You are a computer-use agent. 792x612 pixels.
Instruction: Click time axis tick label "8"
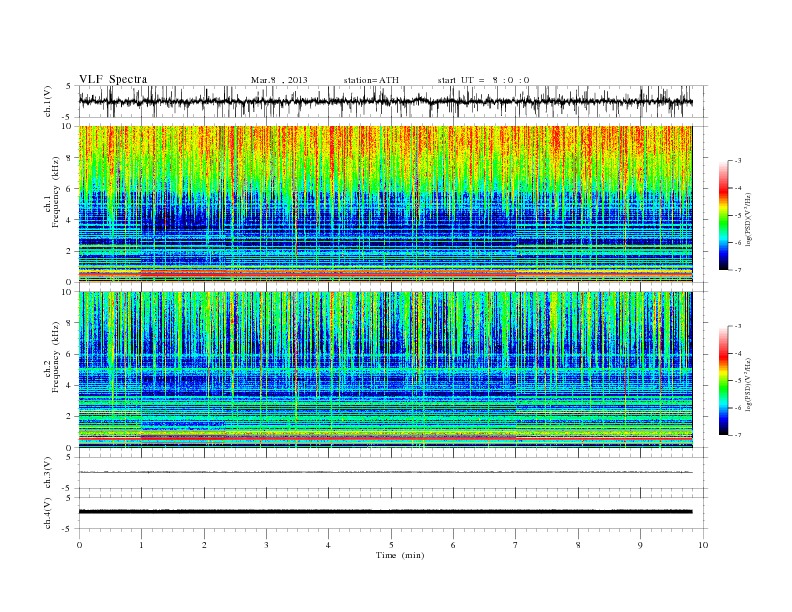tap(578, 545)
